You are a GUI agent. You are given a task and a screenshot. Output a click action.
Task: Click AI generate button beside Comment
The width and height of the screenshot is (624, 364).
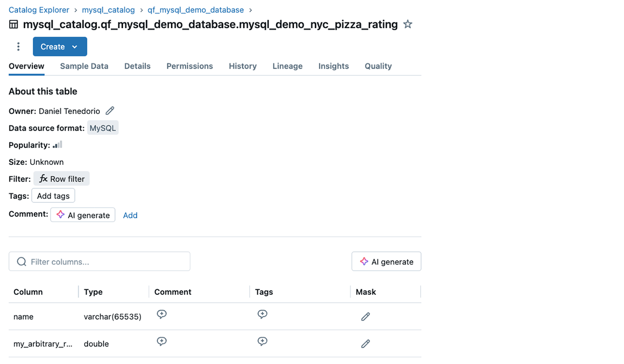pyautogui.click(x=83, y=215)
